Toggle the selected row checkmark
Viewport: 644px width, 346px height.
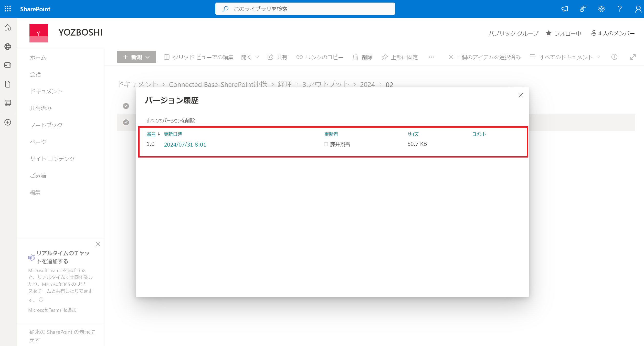coord(126,122)
